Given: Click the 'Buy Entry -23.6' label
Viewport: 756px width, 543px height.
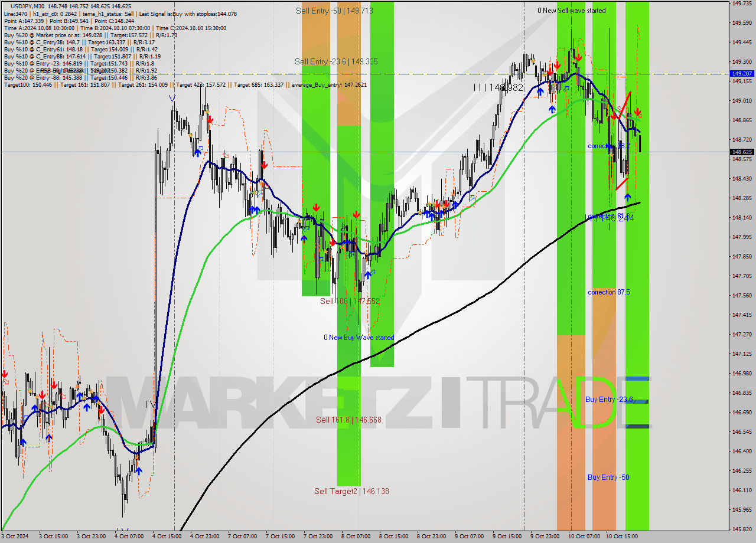Looking at the screenshot, I should (609, 400).
